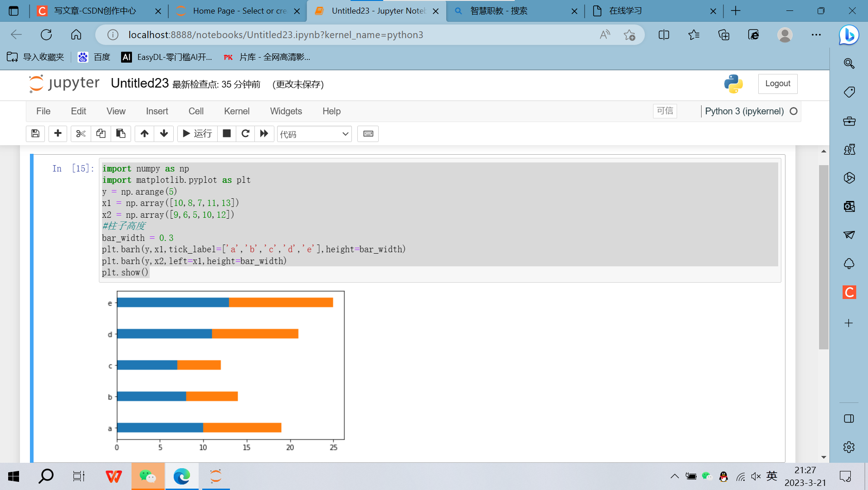Paste cell from clipboard with paste icon
This screenshot has height=490, width=868.
tap(121, 133)
